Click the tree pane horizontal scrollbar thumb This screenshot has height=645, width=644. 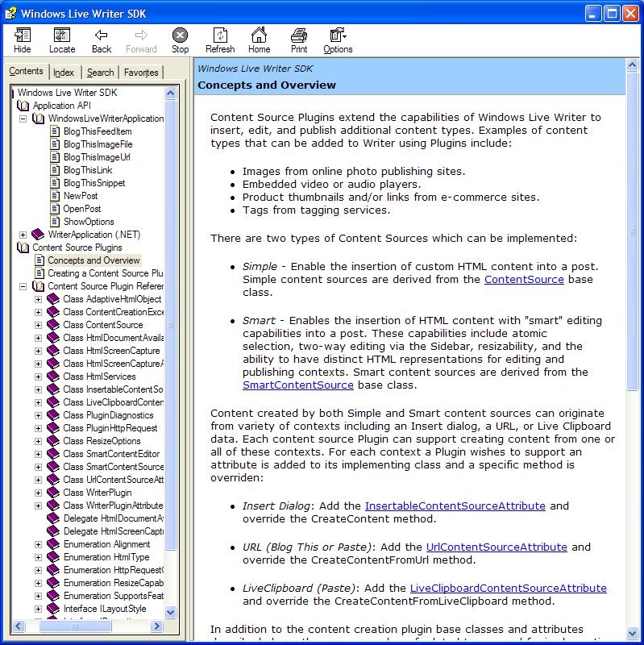pyautogui.click(x=74, y=626)
